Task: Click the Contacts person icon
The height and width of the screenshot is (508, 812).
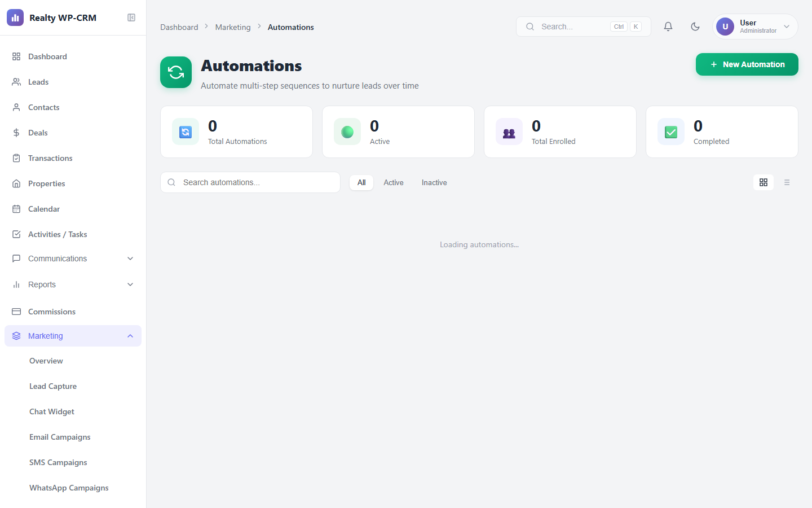Action: [x=16, y=107]
